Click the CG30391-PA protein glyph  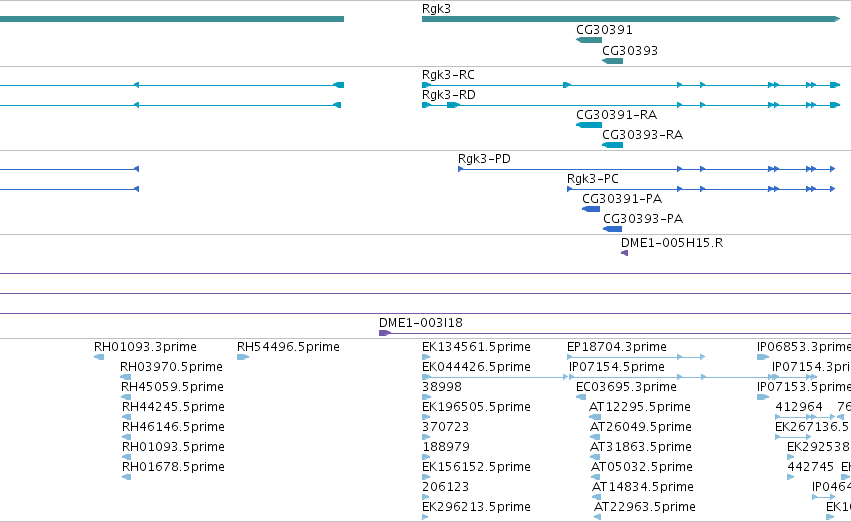pyautogui.click(x=591, y=209)
